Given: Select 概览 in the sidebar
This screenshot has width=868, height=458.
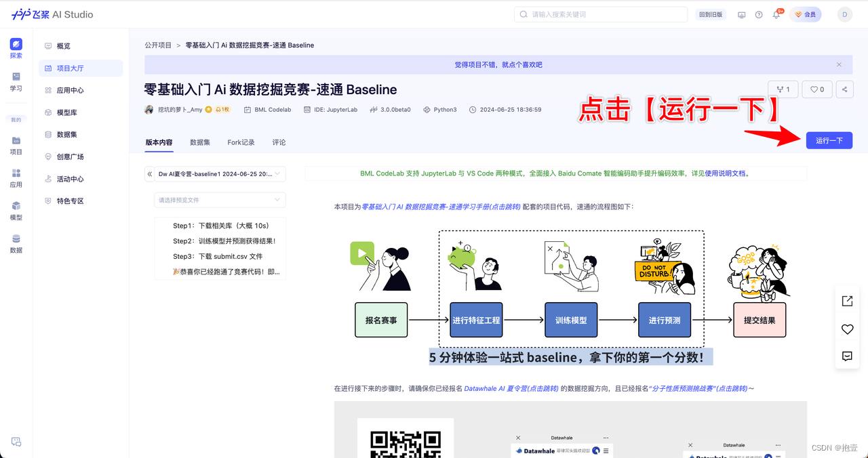Looking at the screenshot, I should click(x=81, y=46).
